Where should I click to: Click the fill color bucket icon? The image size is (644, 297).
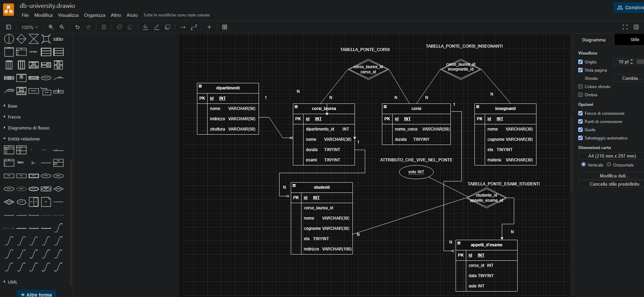tap(146, 27)
